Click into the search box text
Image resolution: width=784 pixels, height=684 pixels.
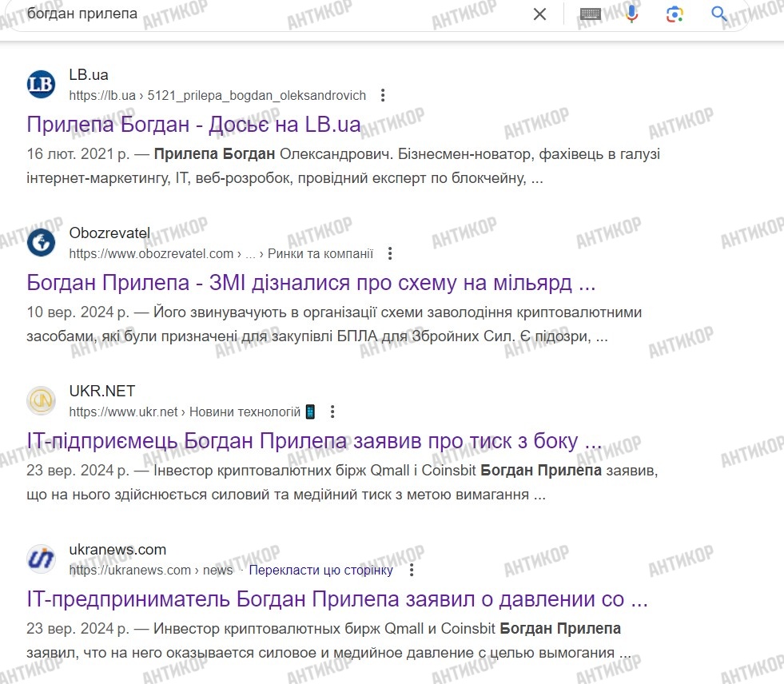pos(240,14)
